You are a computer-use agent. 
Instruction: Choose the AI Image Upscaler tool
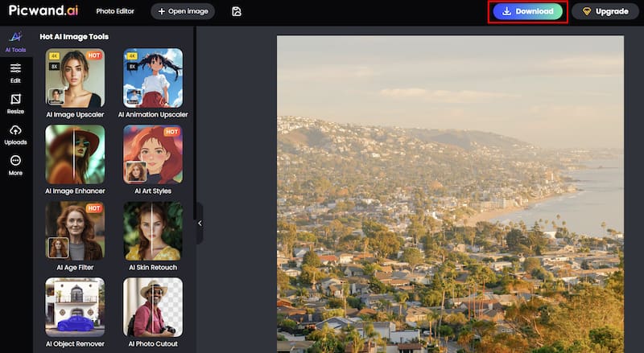(75, 78)
